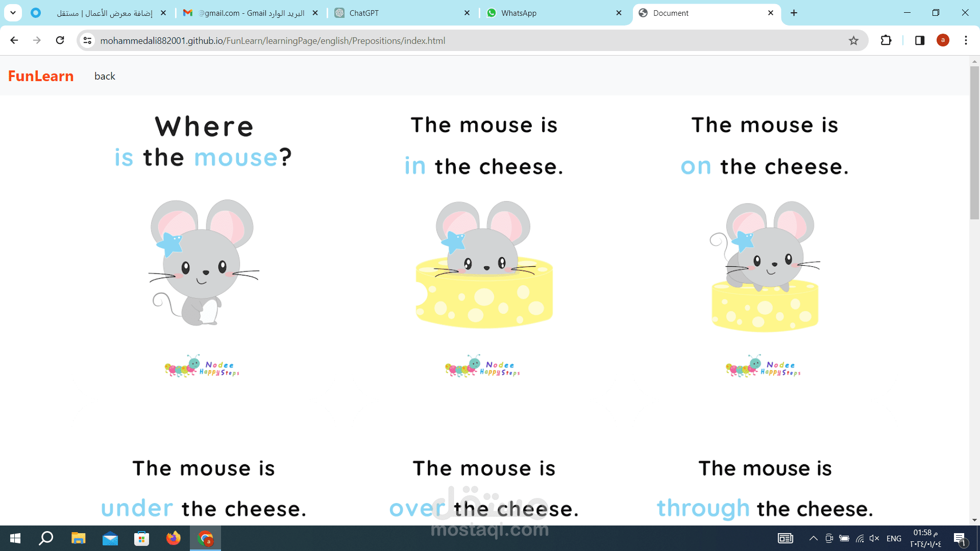980x551 pixels.
Task: Open a new browser tab
Action: pyautogui.click(x=794, y=13)
